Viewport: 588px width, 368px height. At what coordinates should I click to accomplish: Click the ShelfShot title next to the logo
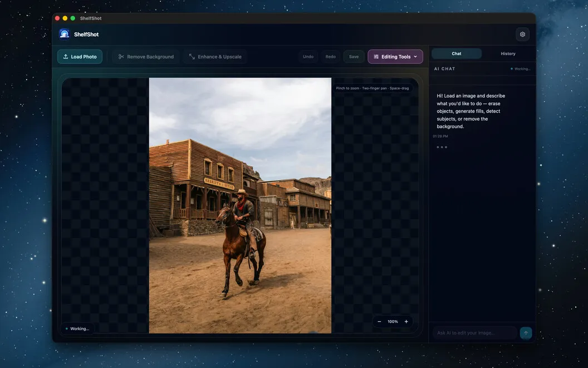click(x=86, y=34)
